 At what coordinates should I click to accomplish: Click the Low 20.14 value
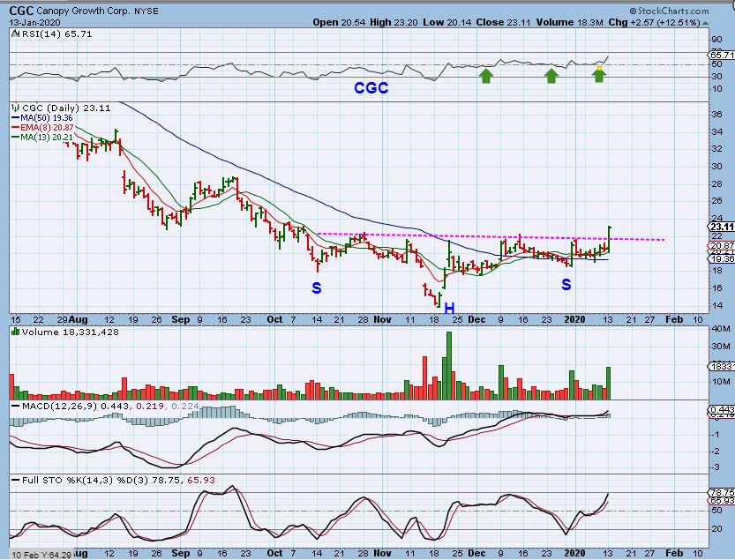click(447, 22)
